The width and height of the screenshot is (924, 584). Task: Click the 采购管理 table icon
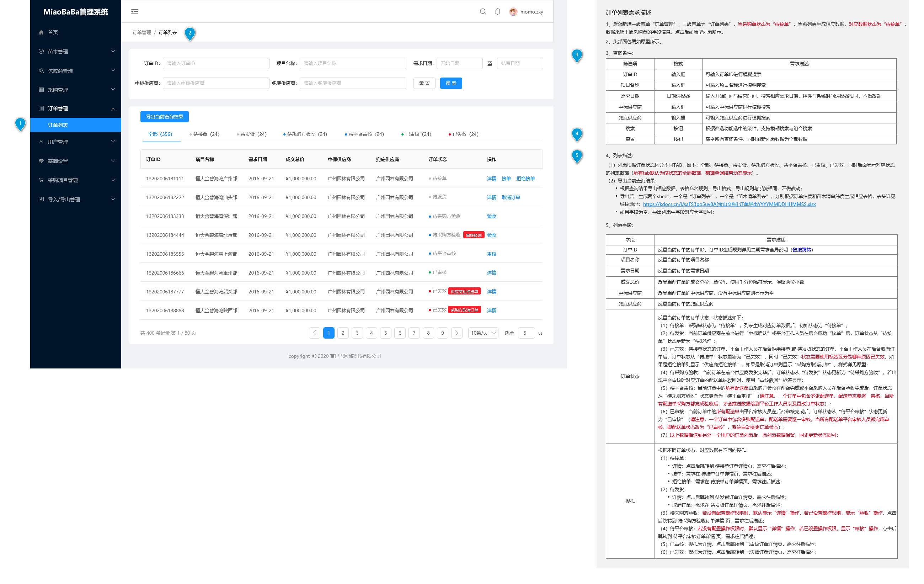pos(41,90)
